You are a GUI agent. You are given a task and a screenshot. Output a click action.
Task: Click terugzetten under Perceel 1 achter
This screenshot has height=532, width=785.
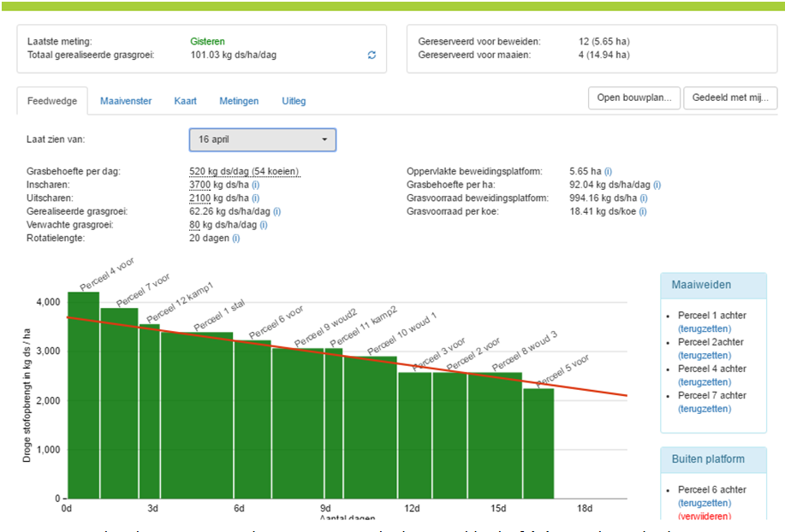[x=705, y=328]
